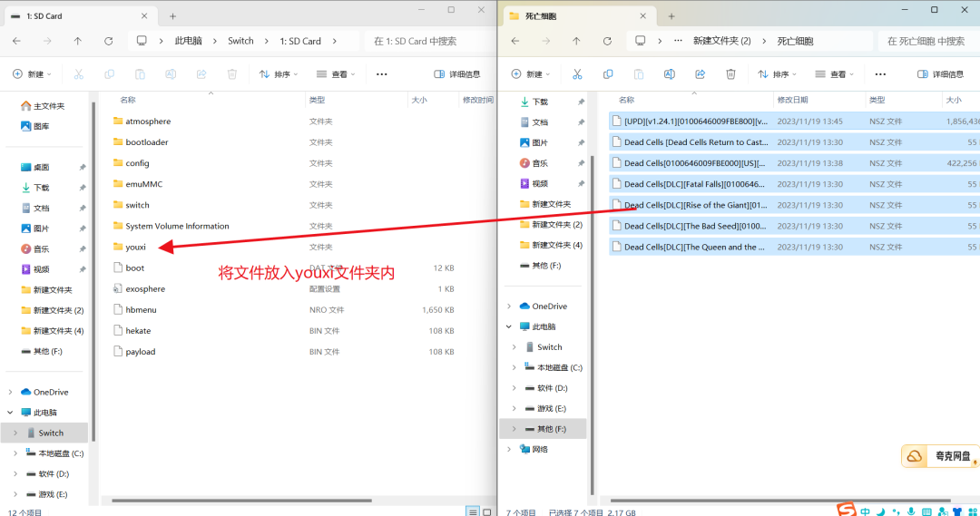Close the 1: SD Card tab

coord(144,16)
